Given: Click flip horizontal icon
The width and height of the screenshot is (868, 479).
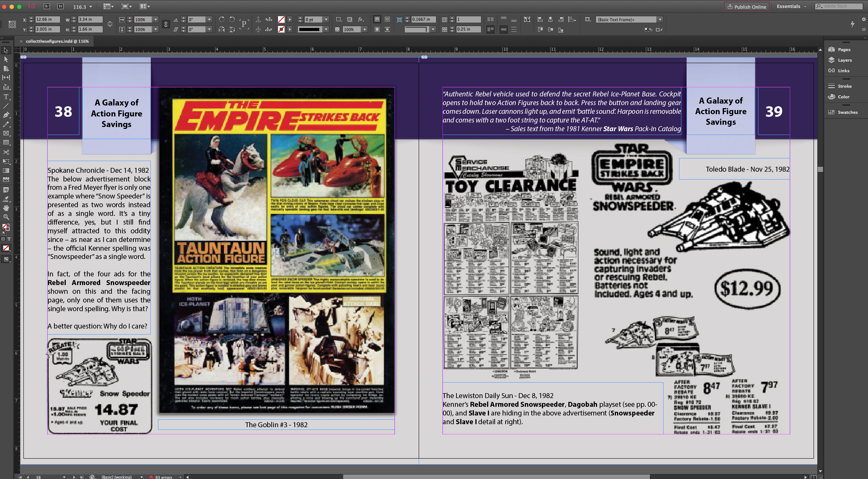Looking at the screenshot, I should (x=222, y=29).
